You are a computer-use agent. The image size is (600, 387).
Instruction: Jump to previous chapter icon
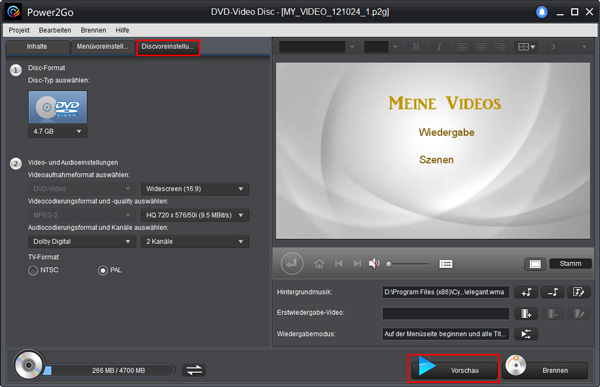[x=339, y=264]
